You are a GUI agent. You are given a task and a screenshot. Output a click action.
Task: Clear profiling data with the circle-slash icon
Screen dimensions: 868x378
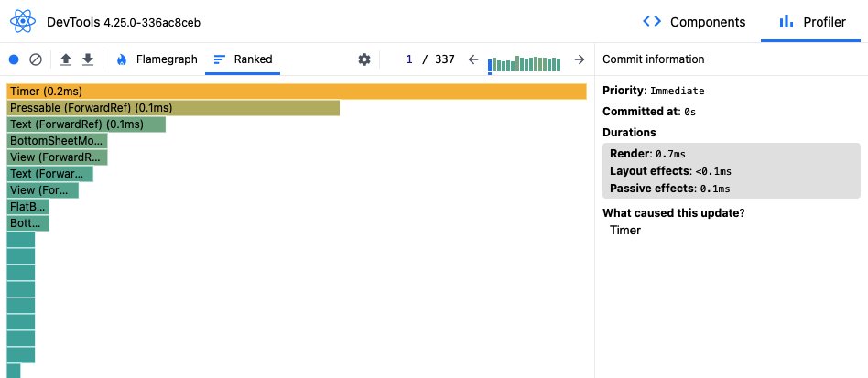(36, 59)
